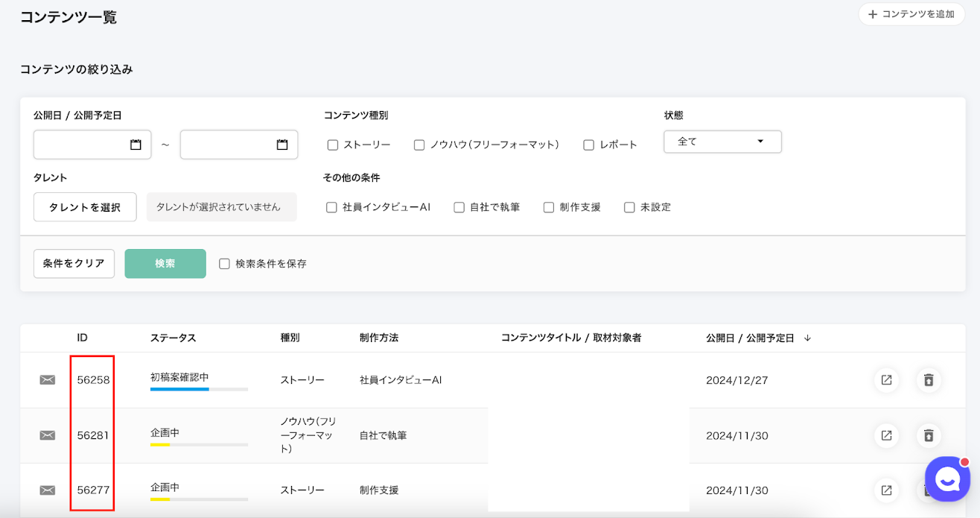Open external link for content 56281

(886, 435)
